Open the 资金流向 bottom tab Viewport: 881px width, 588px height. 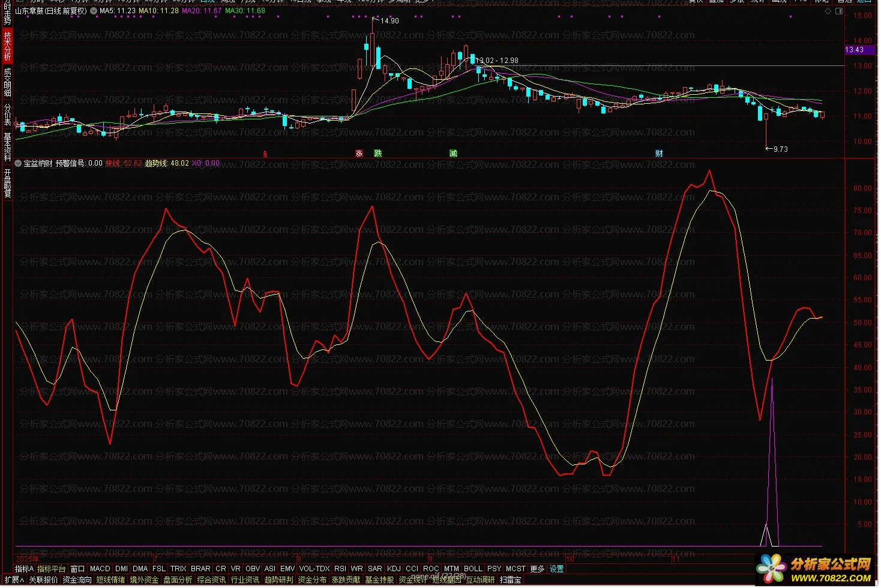tap(77, 580)
